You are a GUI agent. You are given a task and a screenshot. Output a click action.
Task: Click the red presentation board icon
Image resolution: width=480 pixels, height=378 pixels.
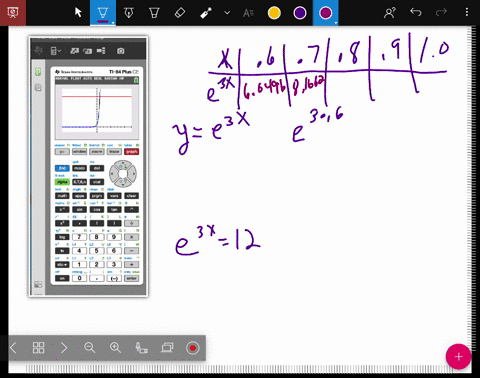tap(13, 13)
